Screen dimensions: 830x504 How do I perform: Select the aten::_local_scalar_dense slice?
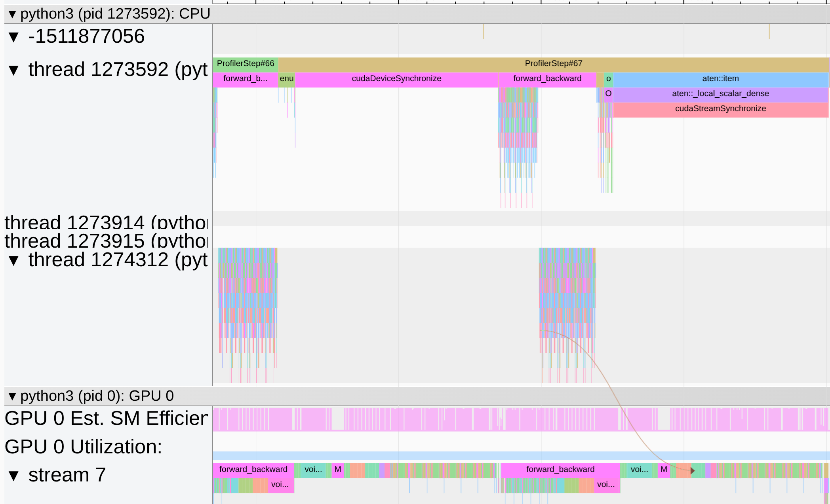720,94
